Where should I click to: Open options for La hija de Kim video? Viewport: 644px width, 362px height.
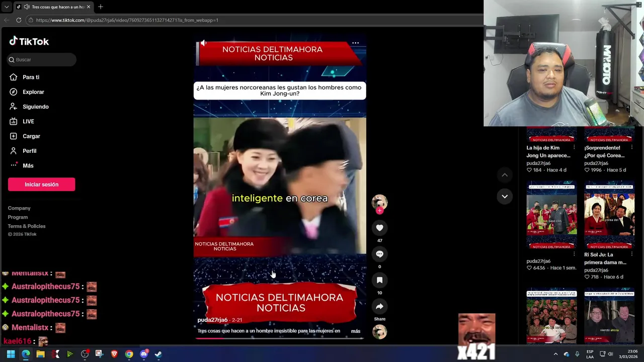click(x=574, y=148)
